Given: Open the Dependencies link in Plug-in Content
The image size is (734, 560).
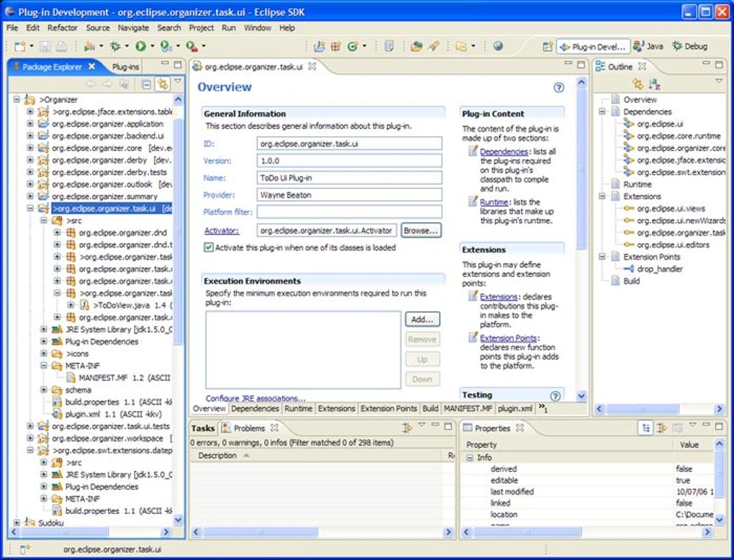Looking at the screenshot, I should tap(504, 152).
